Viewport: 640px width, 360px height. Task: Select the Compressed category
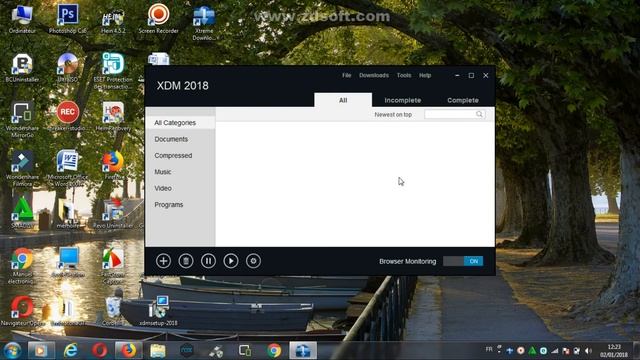pyautogui.click(x=180, y=156)
